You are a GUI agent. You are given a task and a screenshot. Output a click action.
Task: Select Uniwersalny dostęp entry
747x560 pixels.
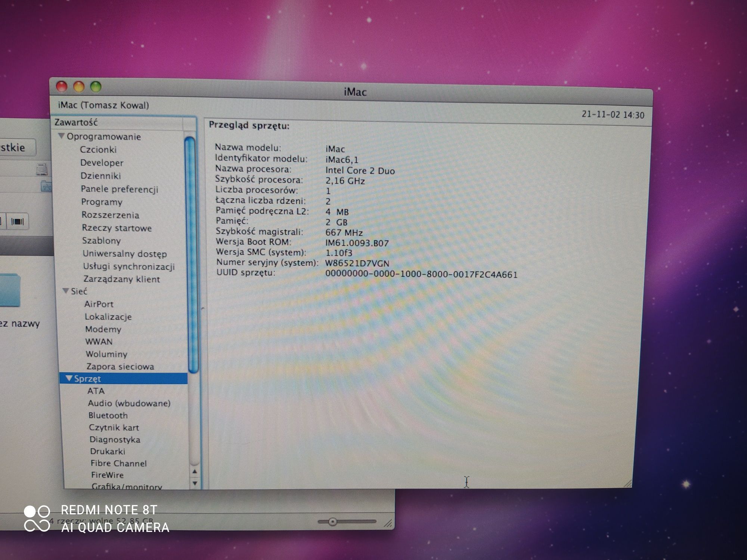(x=125, y=254)
